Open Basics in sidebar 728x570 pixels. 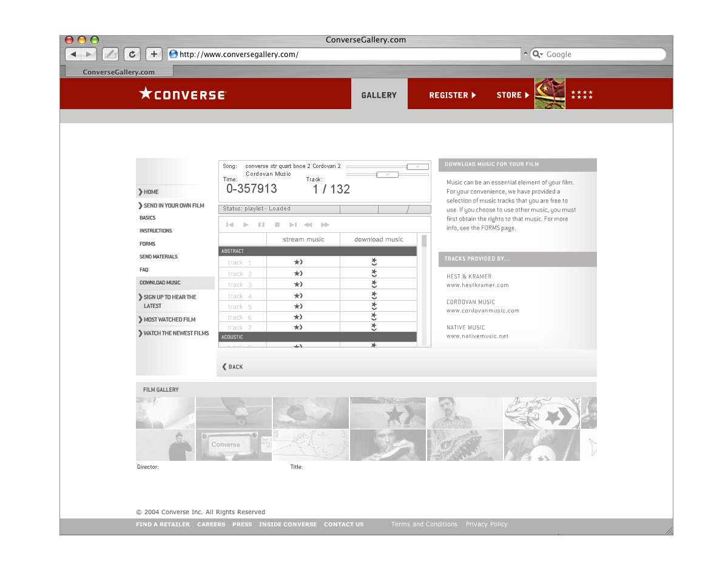point(147,218)
